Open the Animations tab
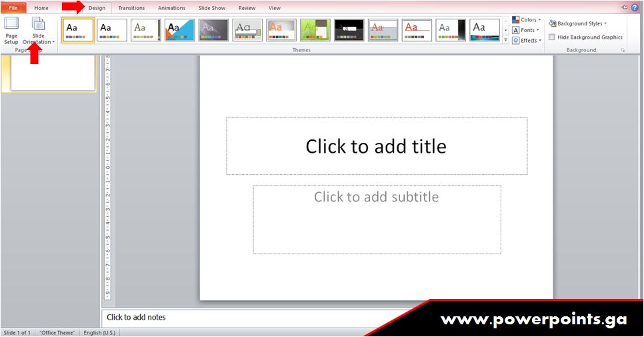The height and width of the screenshot is (337, 644). pos(172,8)
